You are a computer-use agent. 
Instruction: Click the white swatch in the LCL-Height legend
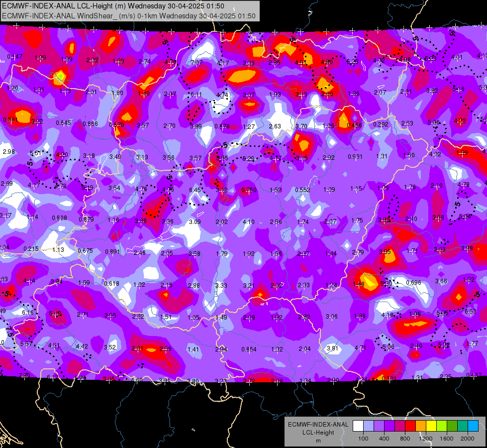358,426
